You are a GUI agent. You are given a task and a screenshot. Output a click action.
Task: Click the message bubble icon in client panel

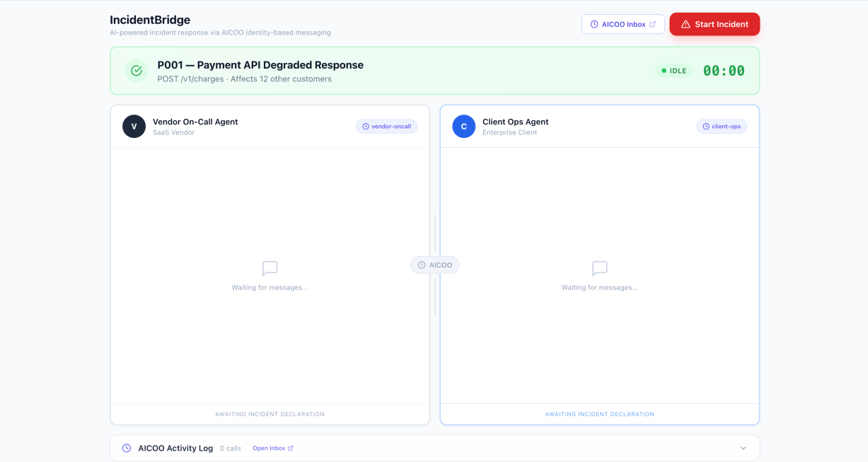[x=600, y=269]
